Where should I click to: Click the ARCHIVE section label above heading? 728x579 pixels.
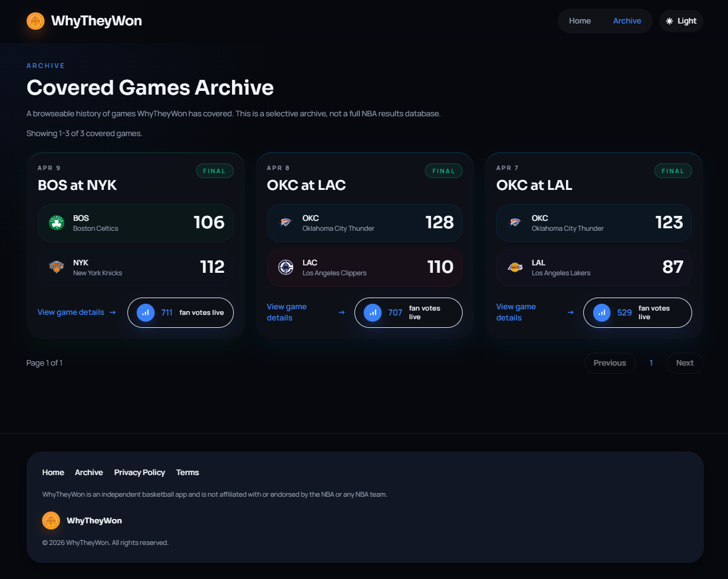pos(46,66)
